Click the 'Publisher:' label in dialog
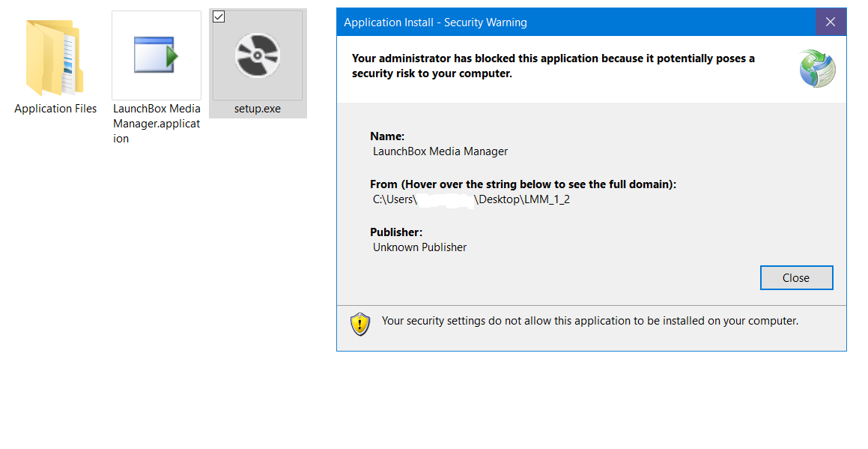The width and height of the screenshot is (868, 449). [395, 232]
